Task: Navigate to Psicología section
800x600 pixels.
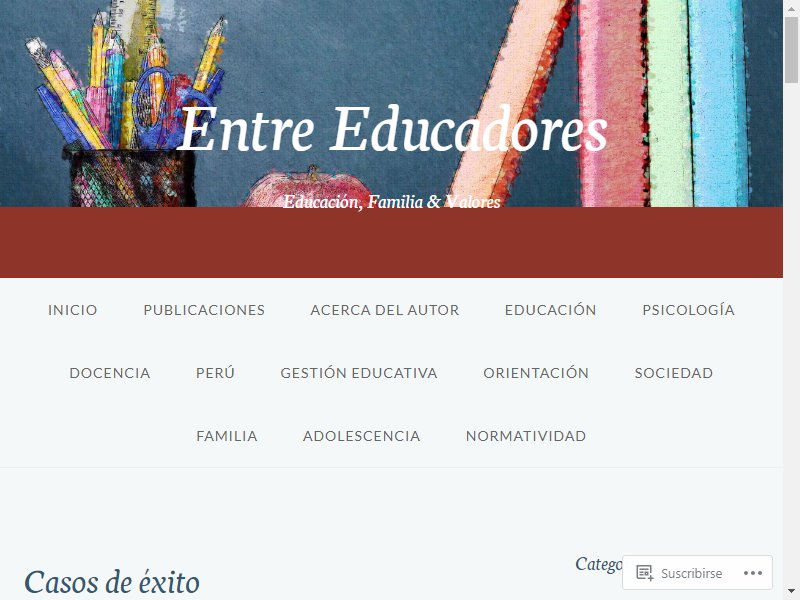Action: (688, 310)
